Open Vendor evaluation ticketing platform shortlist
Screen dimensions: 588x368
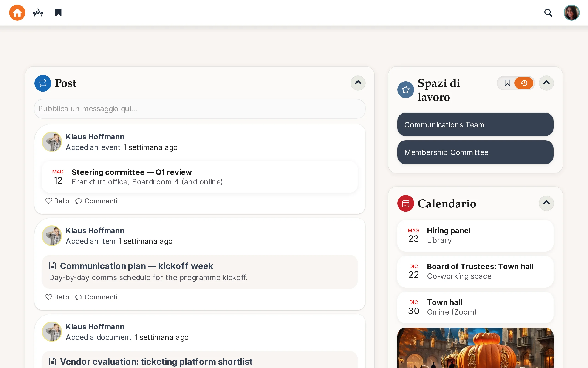(x=156, y=362)
